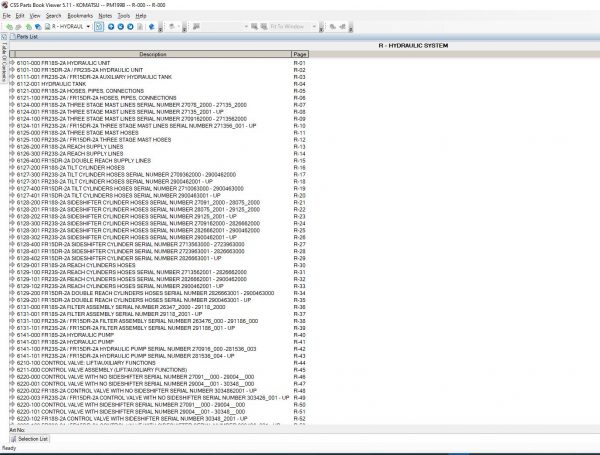Viewport: 600px width, 455px height.
Task: Expand the first toolbar overflow chevron
Action: click(160, 28)
